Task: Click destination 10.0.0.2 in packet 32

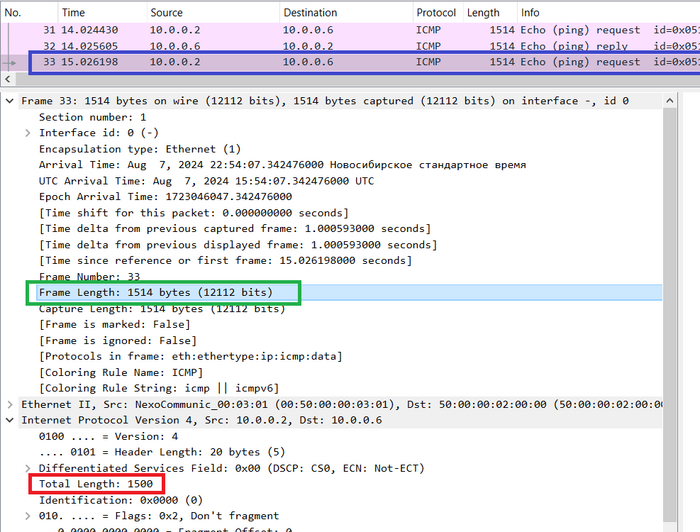Action: 308,46
